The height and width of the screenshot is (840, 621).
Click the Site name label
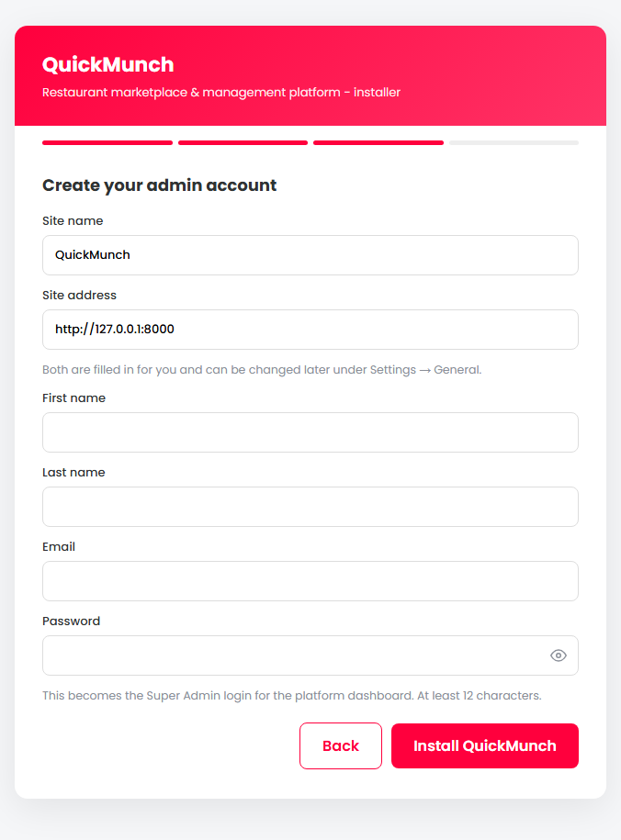73,220
